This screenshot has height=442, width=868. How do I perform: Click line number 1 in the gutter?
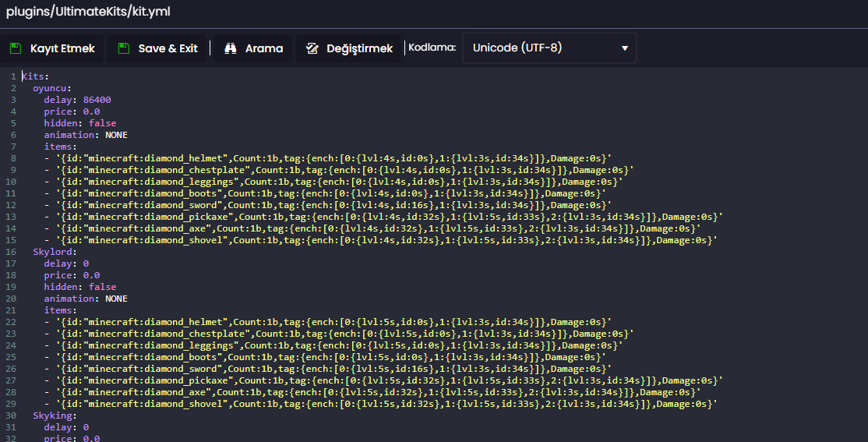[13, 76]
